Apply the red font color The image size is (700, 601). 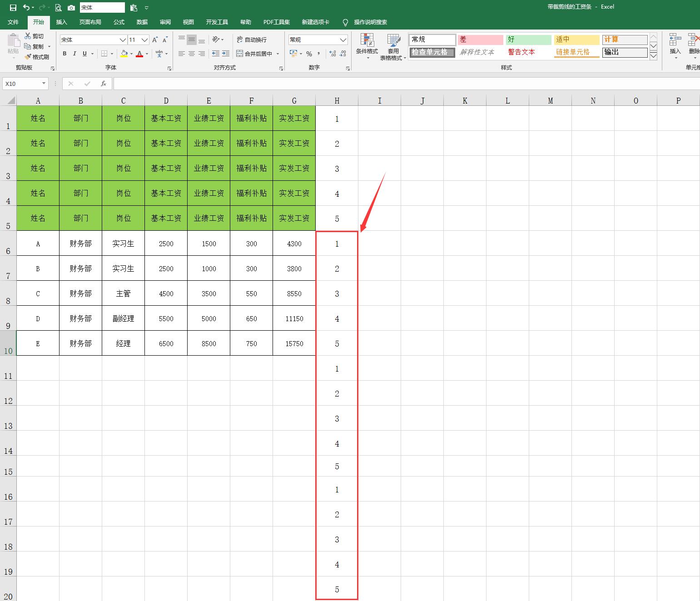(139, 54)
